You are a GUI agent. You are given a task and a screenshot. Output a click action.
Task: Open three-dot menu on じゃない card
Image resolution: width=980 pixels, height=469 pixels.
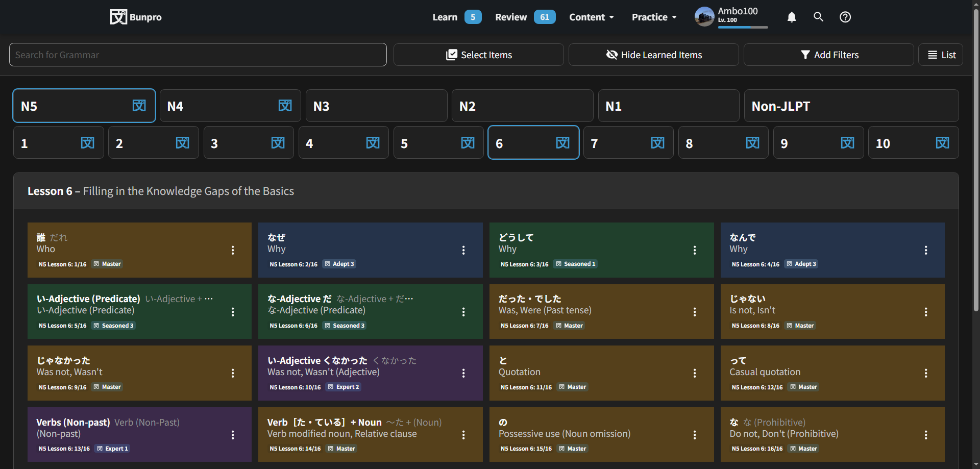click(925, 312)
